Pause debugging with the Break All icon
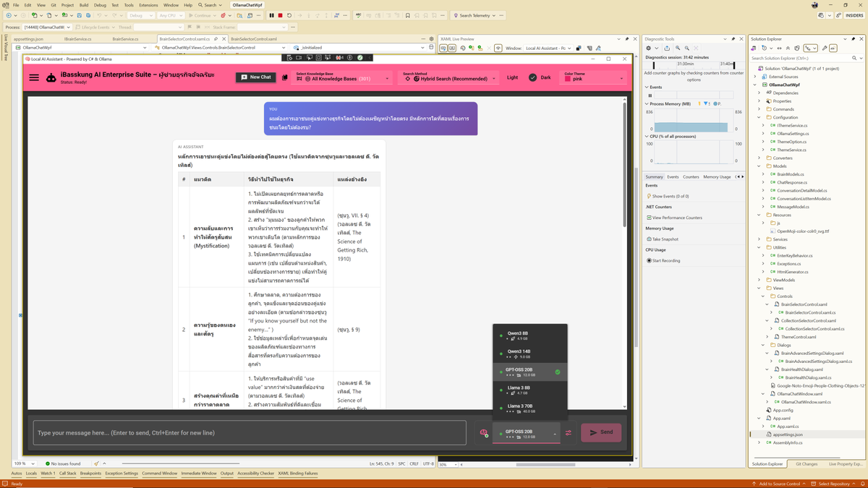Screen dimensions: 868x488 (x=272, y=15)
